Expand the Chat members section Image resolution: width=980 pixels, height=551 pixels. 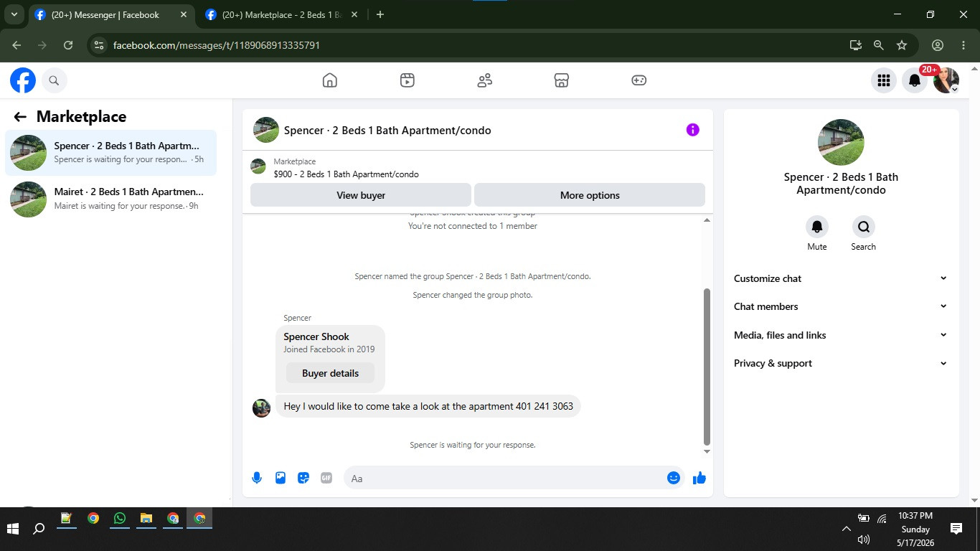pyautogui.click(x=841, y=306)
